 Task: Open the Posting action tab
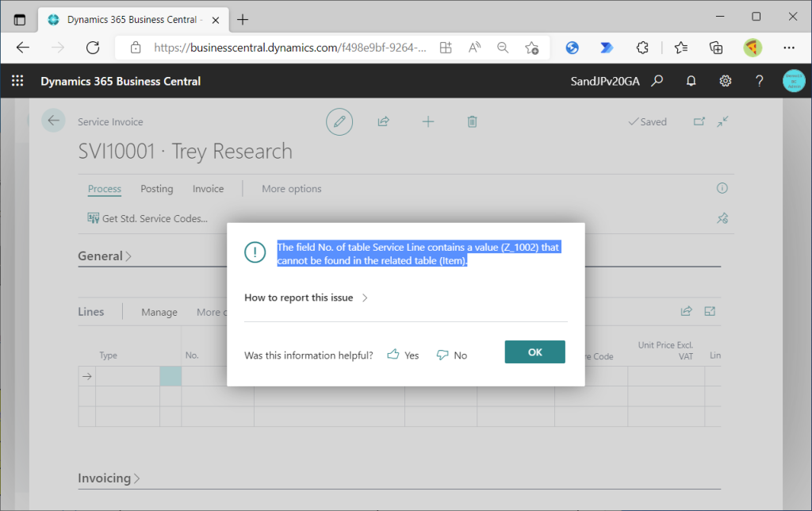click(157, 189)
